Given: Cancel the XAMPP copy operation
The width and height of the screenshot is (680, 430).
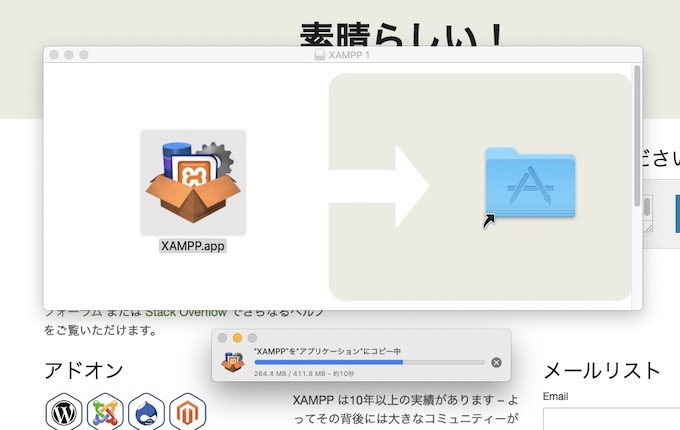Looking at the screenshot, I should pyautogui.click(x=497, y=362).
